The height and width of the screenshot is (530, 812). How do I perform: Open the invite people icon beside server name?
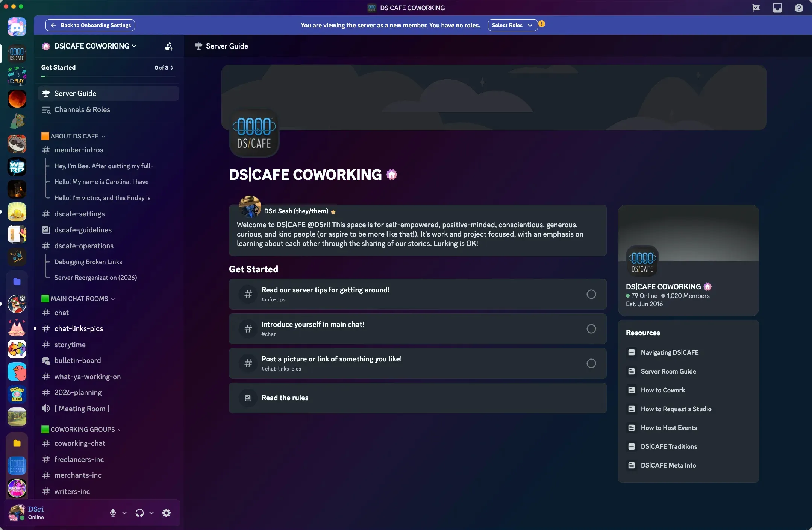point(168,46)
